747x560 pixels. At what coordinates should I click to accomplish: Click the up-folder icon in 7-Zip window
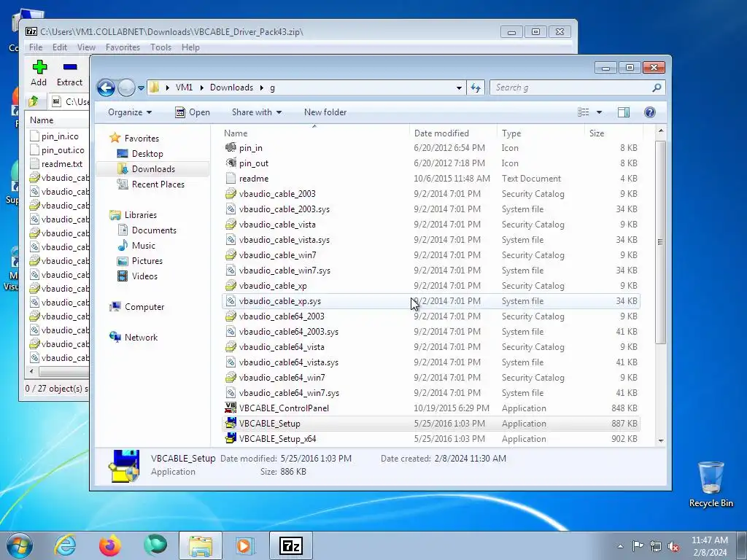coord(34,101)
